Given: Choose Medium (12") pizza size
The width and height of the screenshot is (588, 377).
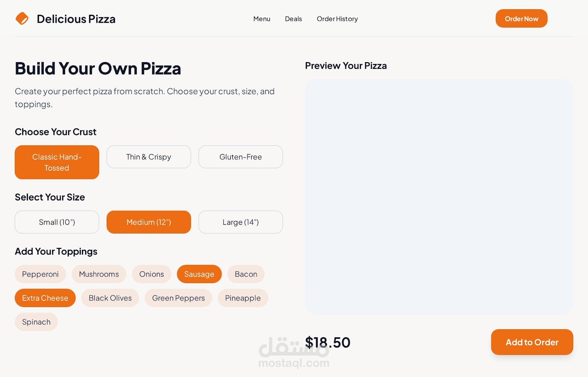Looking at the screenshot, I should (149, 222).
